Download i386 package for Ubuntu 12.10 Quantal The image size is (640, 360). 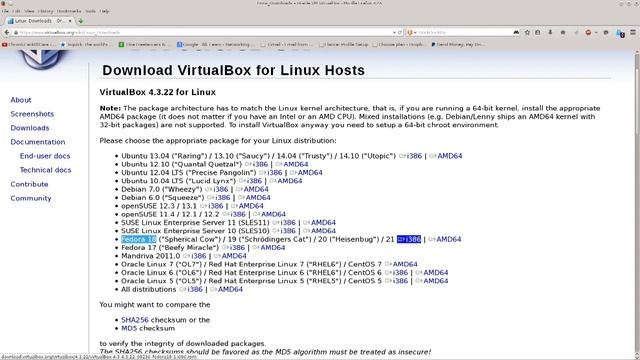tap(256, 164)
